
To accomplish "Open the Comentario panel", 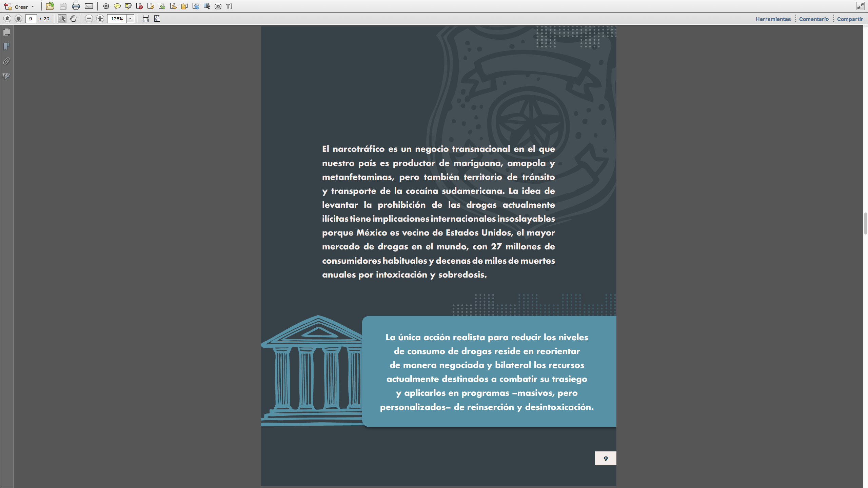I will pyautogui.click(x=813, y=19).
